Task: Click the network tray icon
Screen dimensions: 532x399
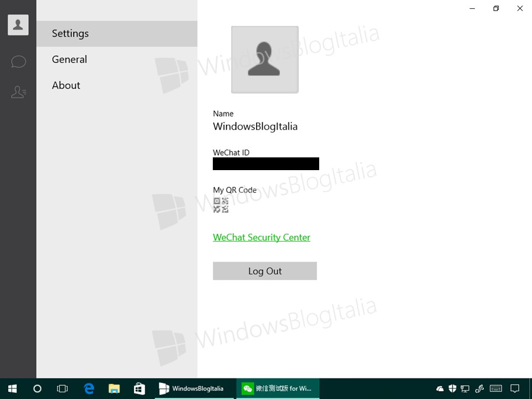Action: coord(465,388)
